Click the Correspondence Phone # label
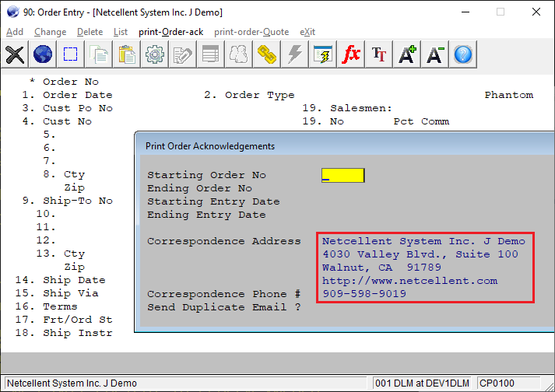The image size is (555, 392). [224, 294]
